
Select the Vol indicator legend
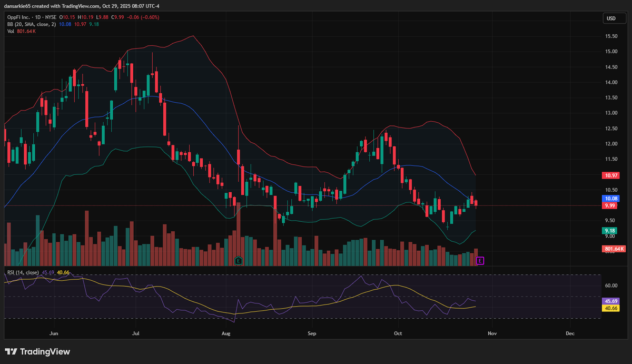click(11, 32)
